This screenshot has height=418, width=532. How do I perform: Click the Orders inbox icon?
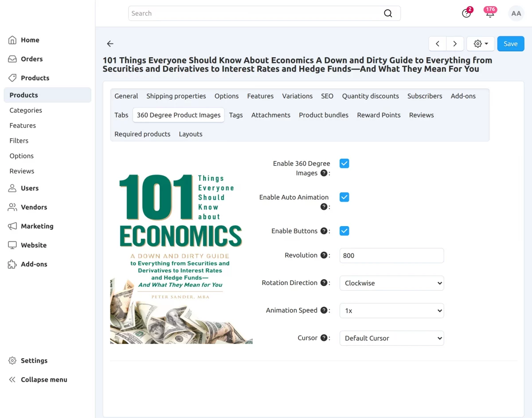tap(12, 59)
